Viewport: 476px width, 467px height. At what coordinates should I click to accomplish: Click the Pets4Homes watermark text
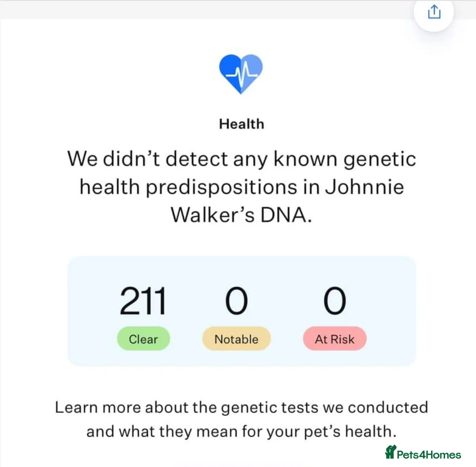[429, 455]
